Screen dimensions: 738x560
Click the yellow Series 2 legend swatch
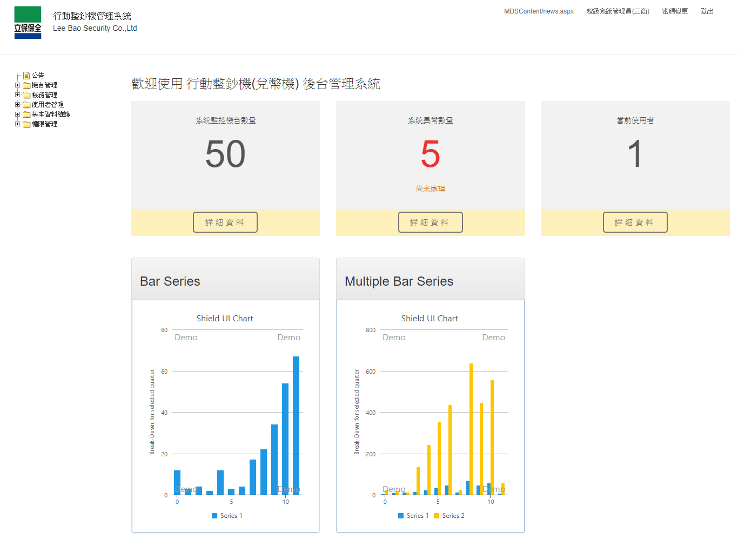[437, 516]
